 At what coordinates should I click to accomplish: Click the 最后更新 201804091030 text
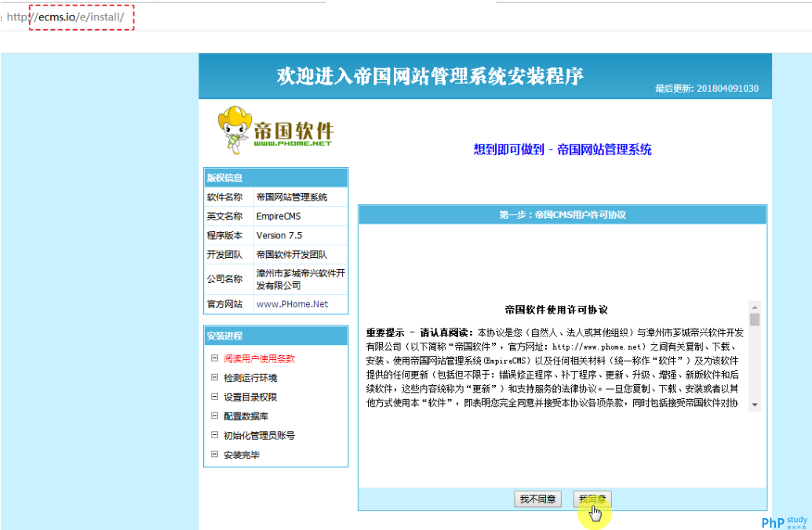(707, 89)
